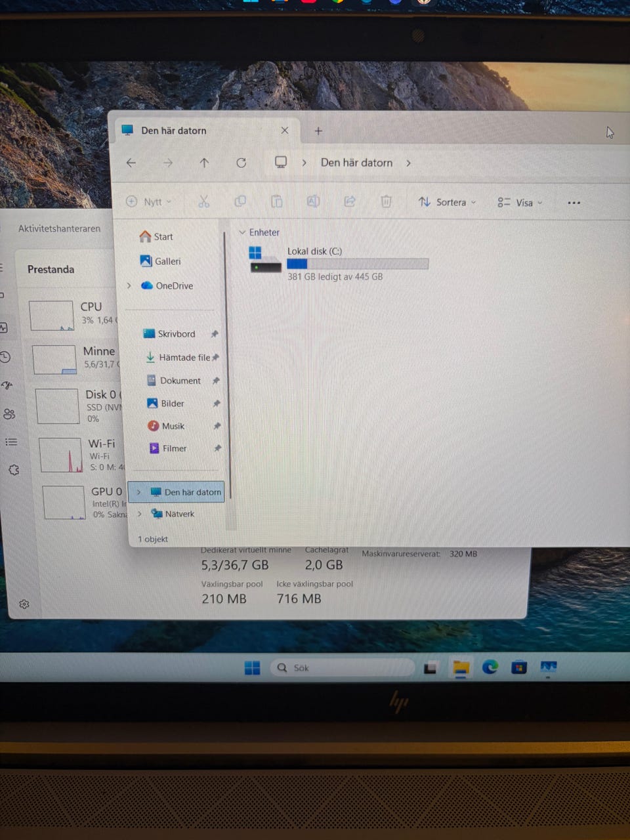Open Users page in Task Manager sidebar
The width and height of the screenshot is (630, 840).
9,414
